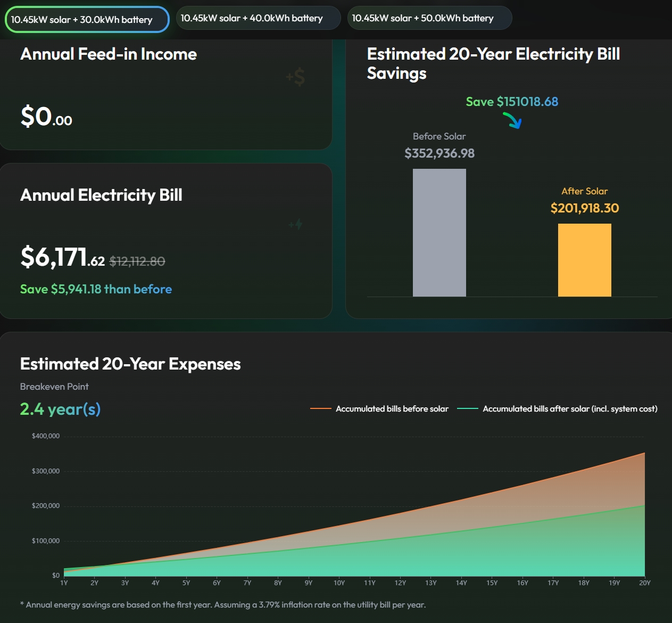Click the gray Before Solar bar

click(x=439, y=233)
